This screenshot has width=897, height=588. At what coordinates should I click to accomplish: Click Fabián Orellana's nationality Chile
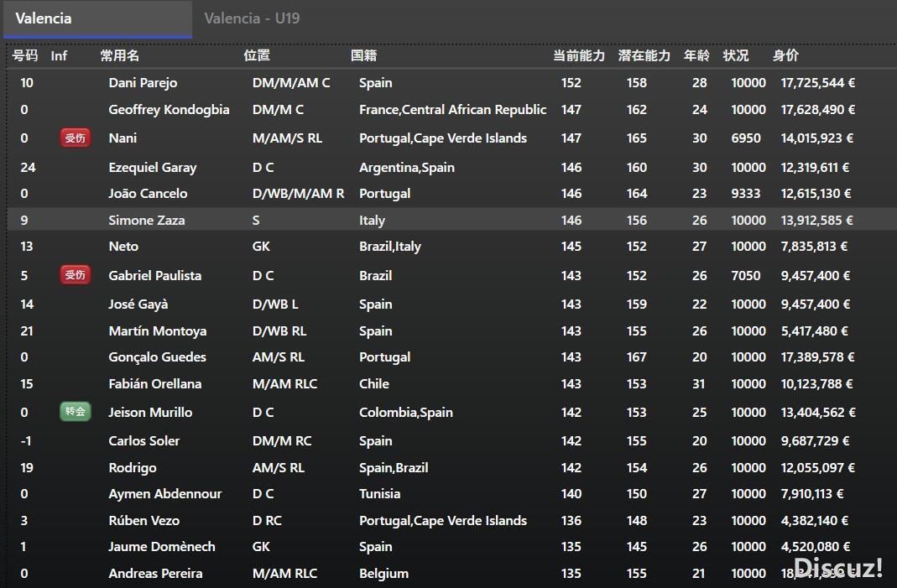pyautogui.click(x=374, y=384)
